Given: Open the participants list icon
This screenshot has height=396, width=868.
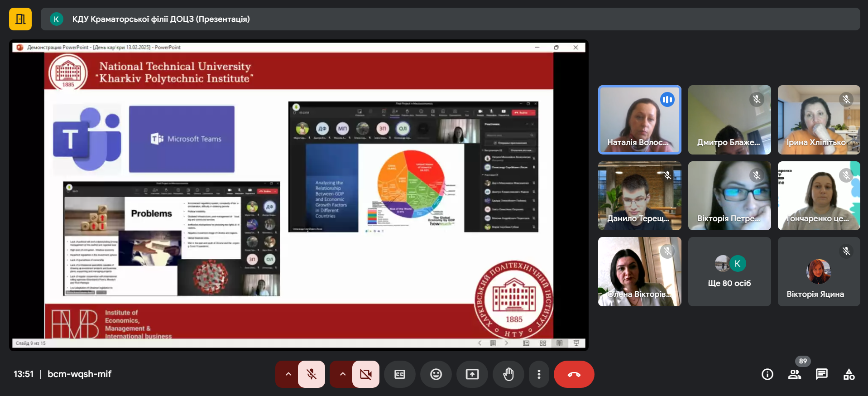Looking at the screenshot, I should point(795,374).
